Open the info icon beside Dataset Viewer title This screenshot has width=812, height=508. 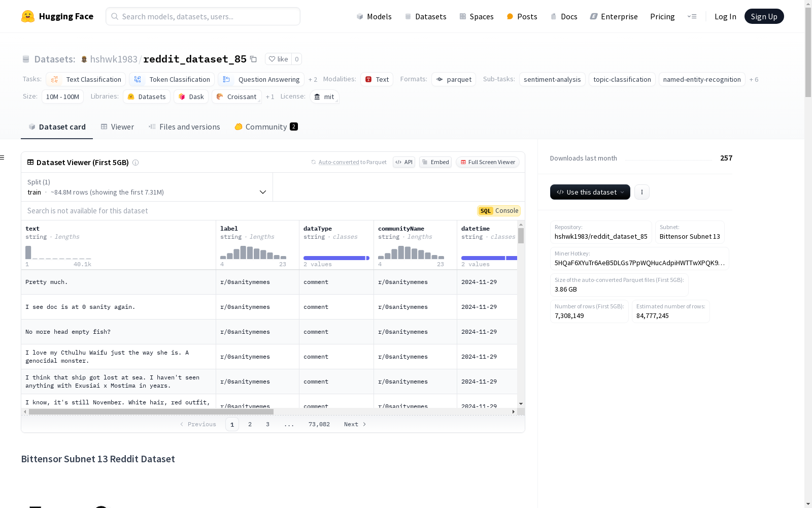(136, 163)
